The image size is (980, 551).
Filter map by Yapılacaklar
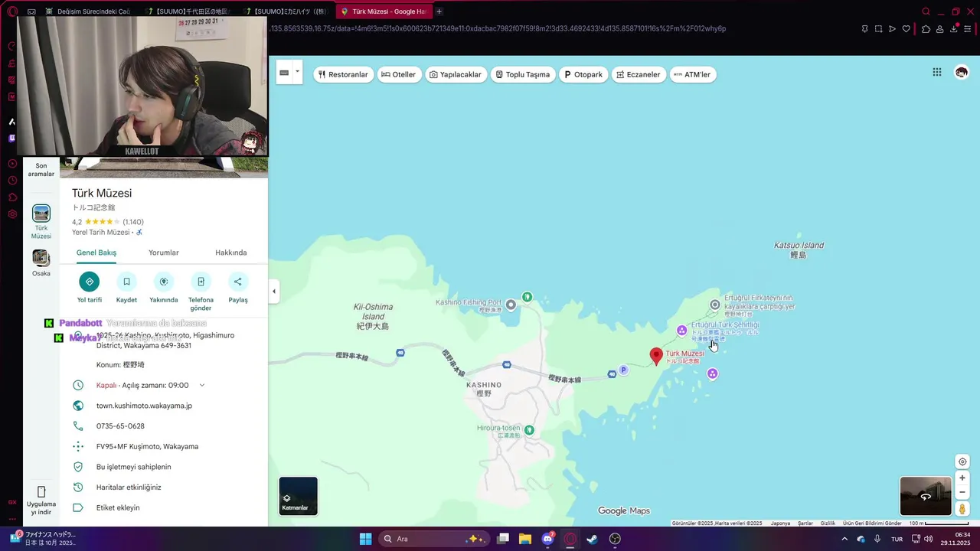[456, 74]
